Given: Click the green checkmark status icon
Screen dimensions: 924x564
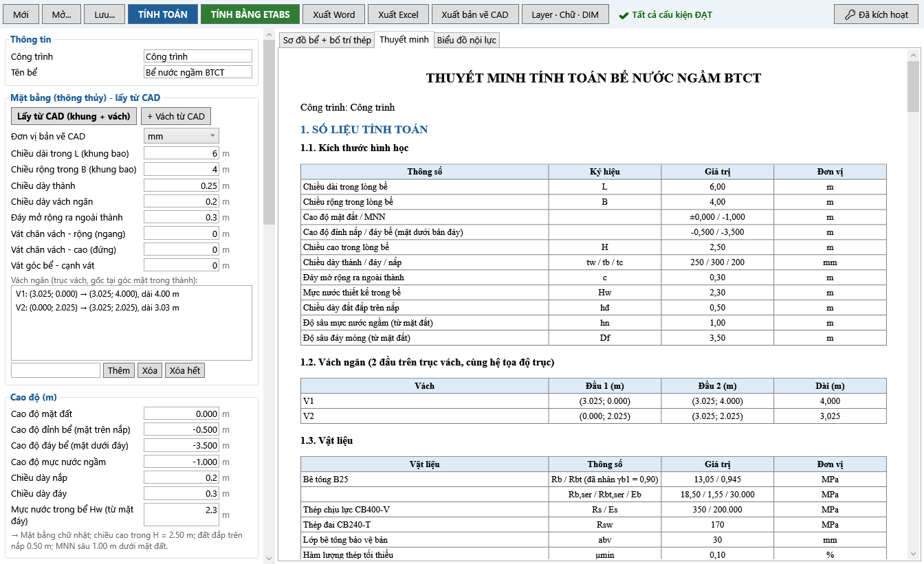Looking at the screenshot, I should (624, 14).
